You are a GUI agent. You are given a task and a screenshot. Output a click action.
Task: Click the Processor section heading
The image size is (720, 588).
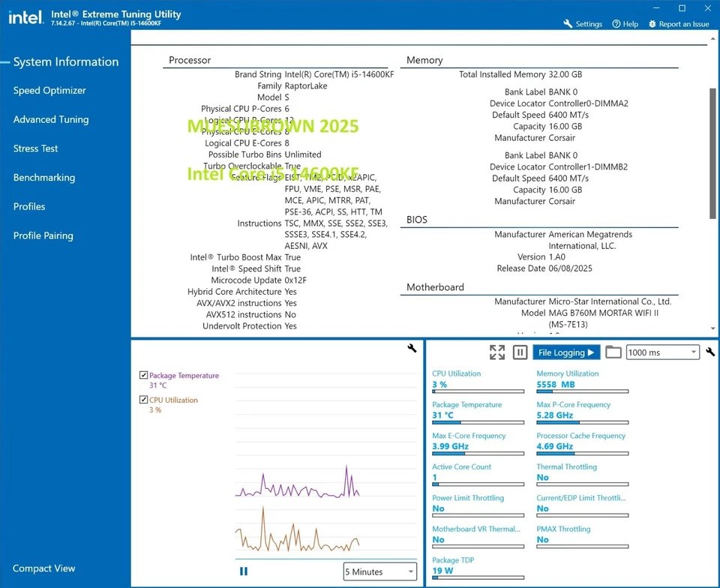click(x=190, y=60)
